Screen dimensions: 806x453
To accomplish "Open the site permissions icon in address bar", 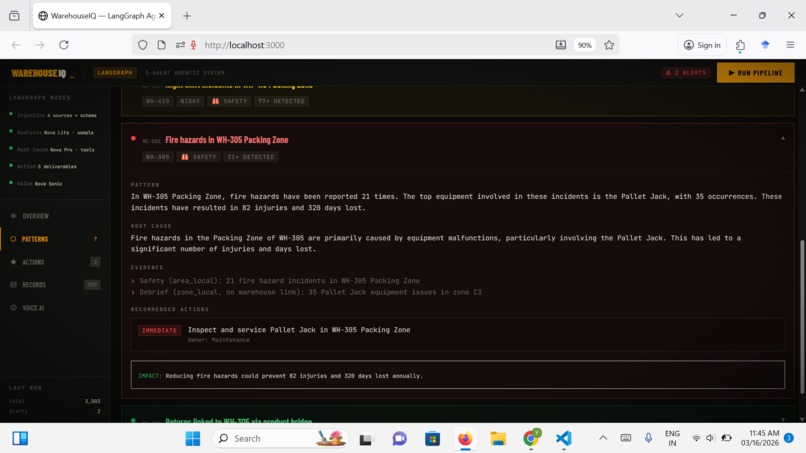I will pos(180,45).
